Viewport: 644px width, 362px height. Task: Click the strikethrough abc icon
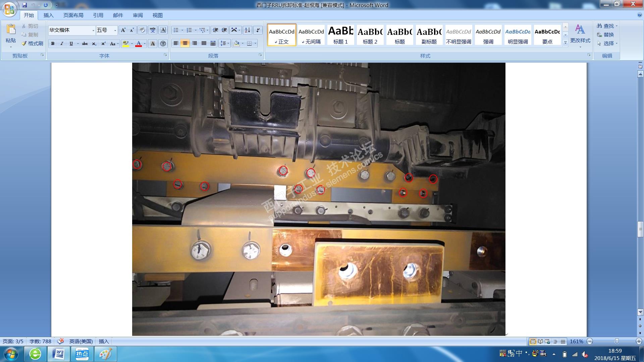pos(85,44)
